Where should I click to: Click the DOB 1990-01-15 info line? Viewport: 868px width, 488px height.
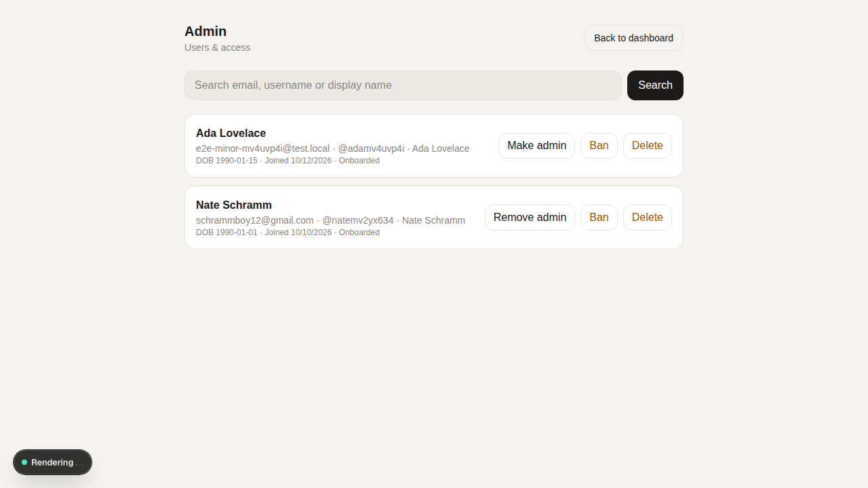point(288,161)
